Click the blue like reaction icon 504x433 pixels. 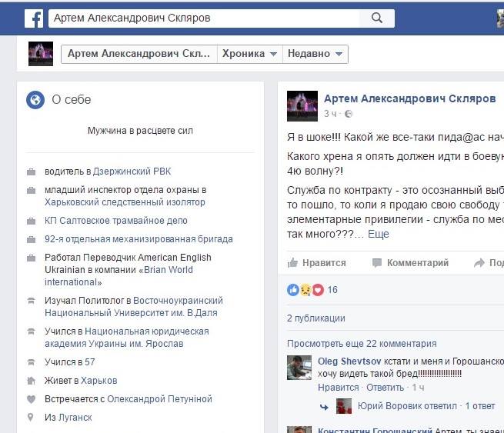293,290
